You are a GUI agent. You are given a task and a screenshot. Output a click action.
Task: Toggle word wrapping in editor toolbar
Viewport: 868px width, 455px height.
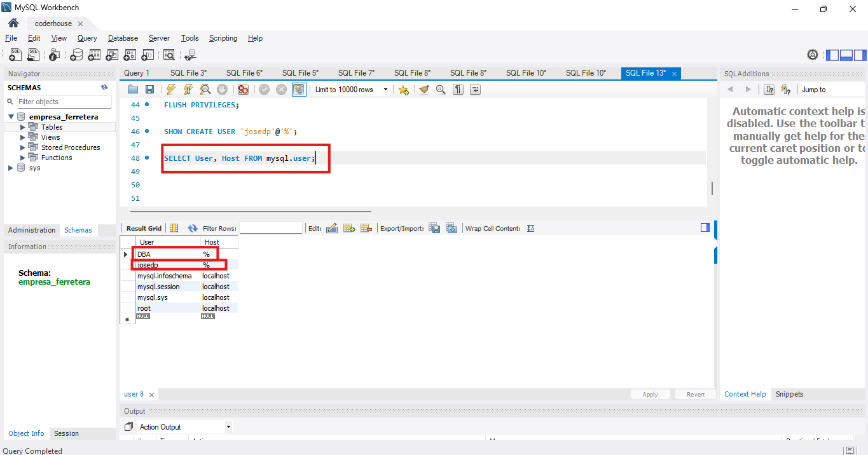pyautogui.click(x=474, y=90)
